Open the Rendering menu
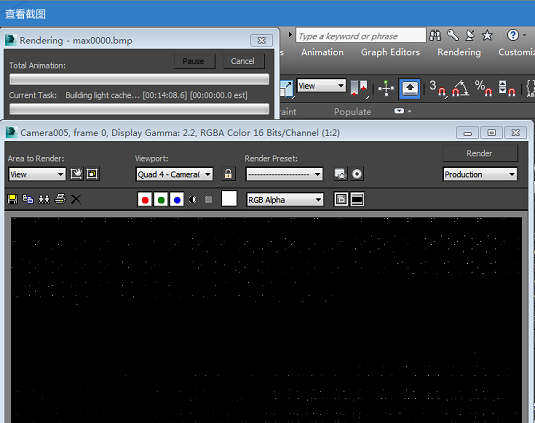 [459, 52]
